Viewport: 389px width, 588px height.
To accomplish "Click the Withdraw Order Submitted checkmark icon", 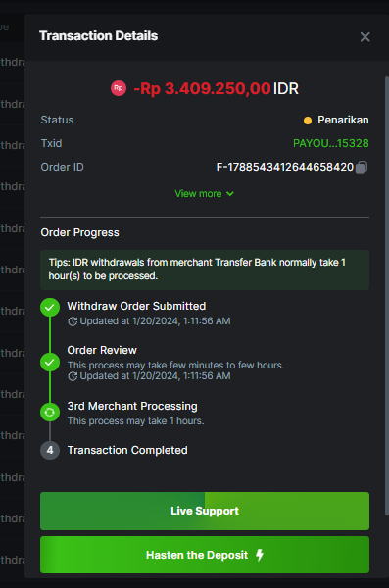I will pyautogui.click(x=50, y=308).
